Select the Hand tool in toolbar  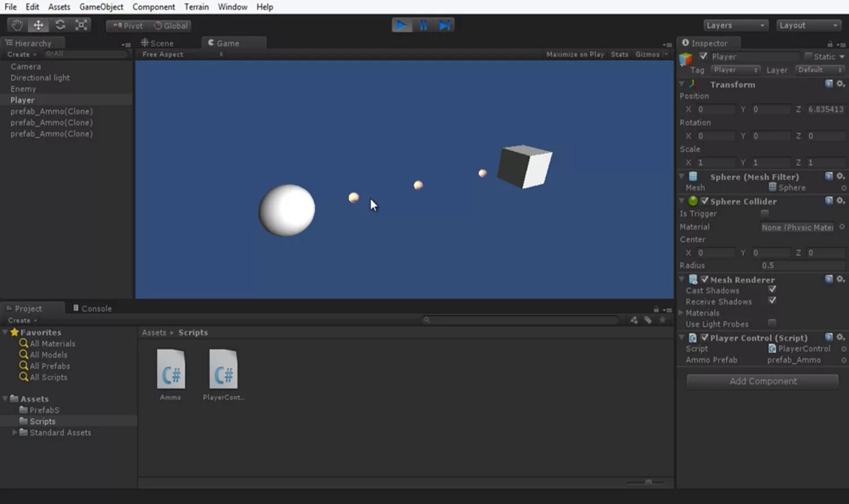click(x=18, y=25)
